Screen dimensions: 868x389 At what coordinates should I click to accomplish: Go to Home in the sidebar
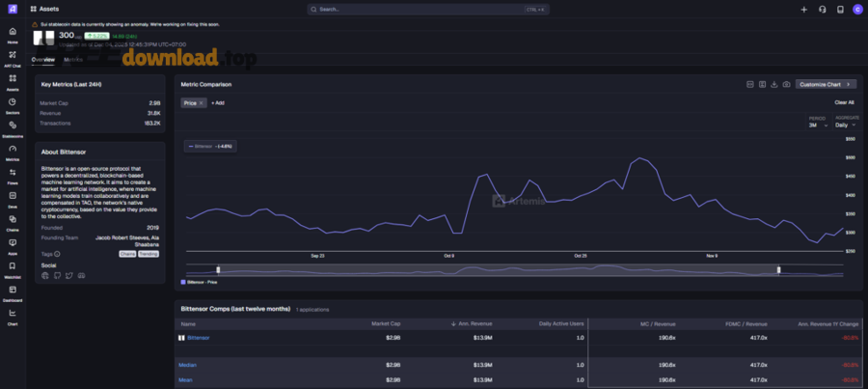pos(13,36)
